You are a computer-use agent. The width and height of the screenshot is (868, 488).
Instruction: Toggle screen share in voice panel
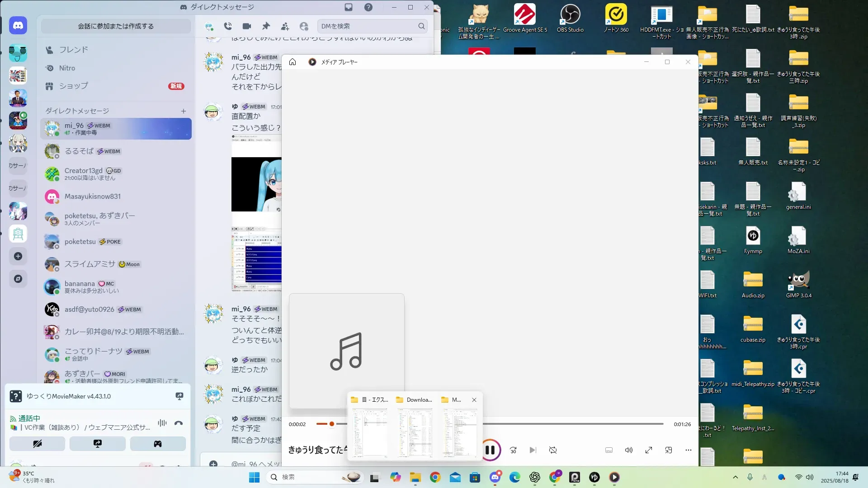tap(97, 444)
